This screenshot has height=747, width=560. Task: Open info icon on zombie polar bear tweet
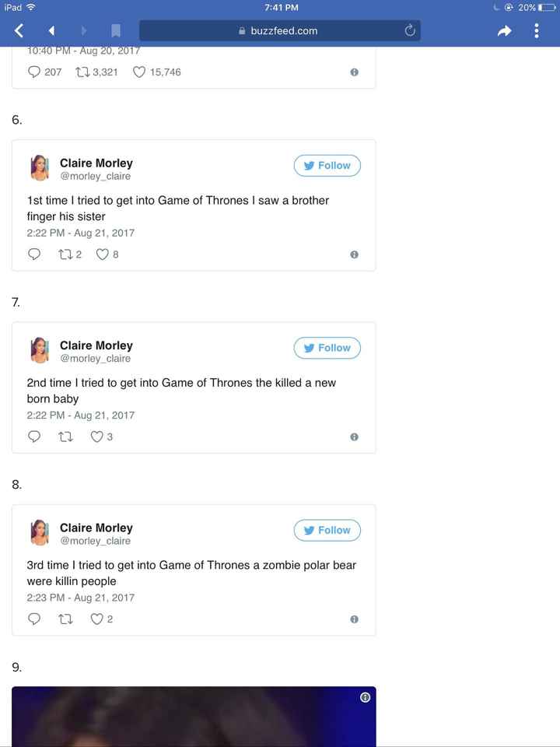point(354,619)
